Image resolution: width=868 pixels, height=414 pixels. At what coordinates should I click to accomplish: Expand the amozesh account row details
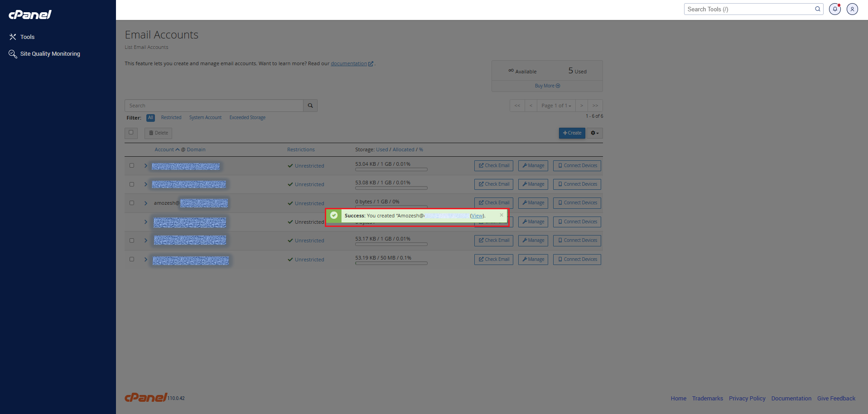145,203
